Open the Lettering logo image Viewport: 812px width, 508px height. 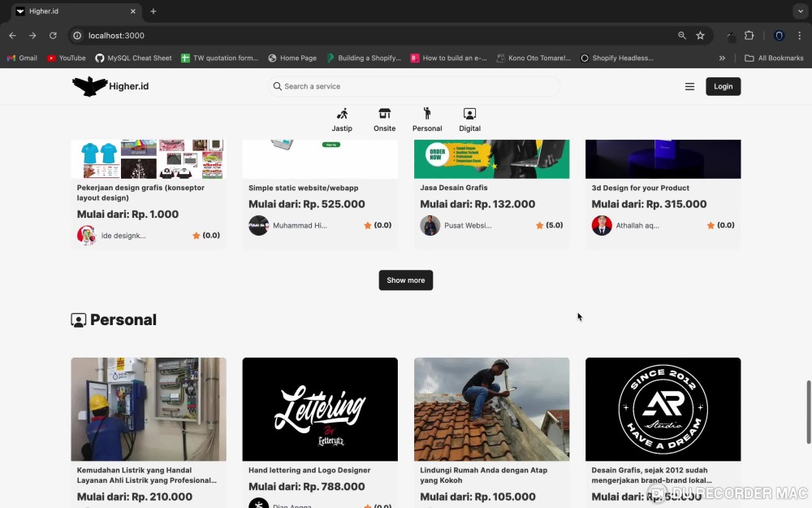point(320,409)
